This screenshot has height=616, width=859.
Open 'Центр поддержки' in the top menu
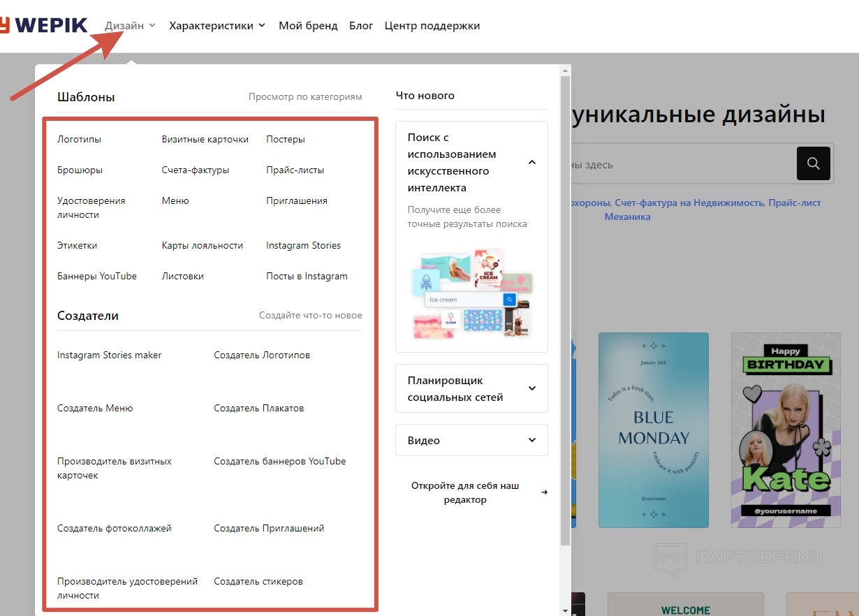pyautogui.click(x=432, y=26)
